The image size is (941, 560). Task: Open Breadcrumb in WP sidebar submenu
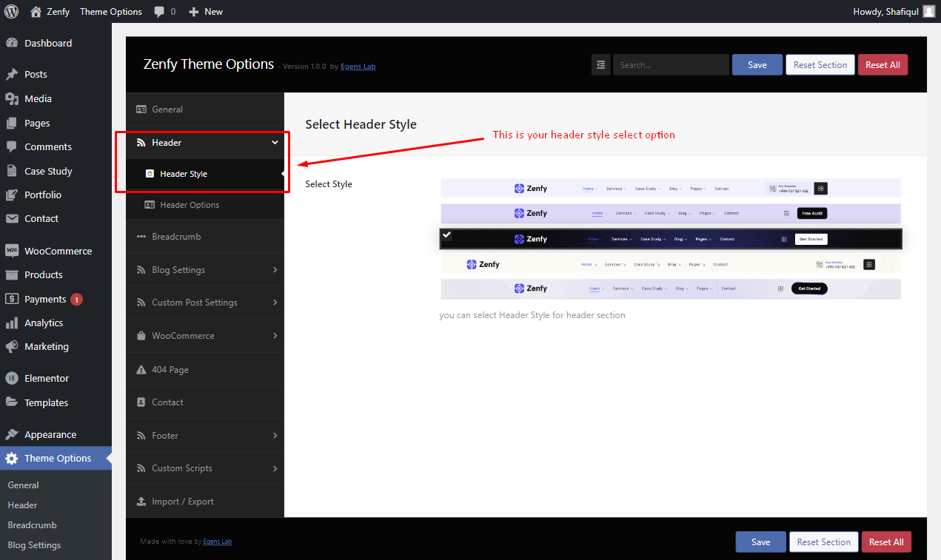tap(32, 525)
